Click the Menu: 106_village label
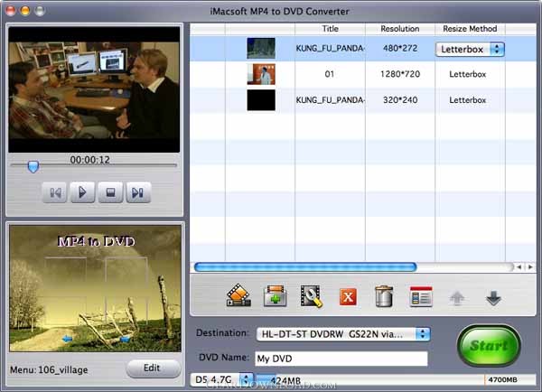This screenshot has height=392, width=542. coord(49,370)
